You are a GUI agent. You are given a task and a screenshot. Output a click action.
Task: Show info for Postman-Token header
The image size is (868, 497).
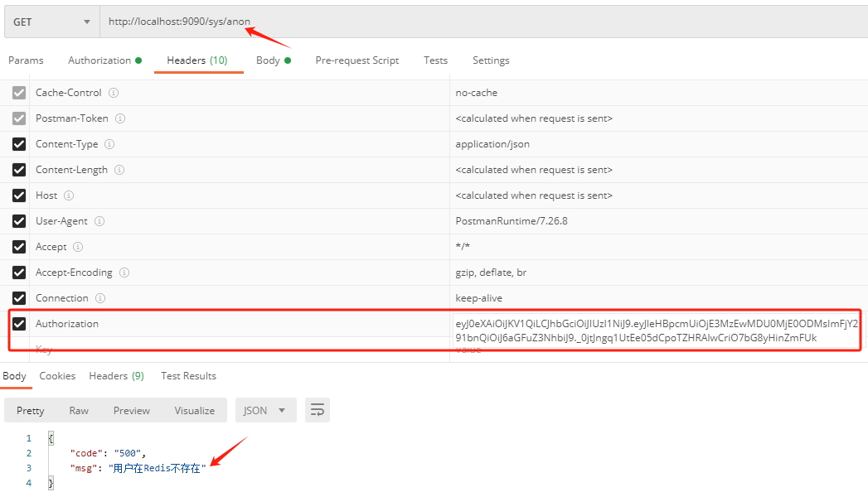coord(120,118)
